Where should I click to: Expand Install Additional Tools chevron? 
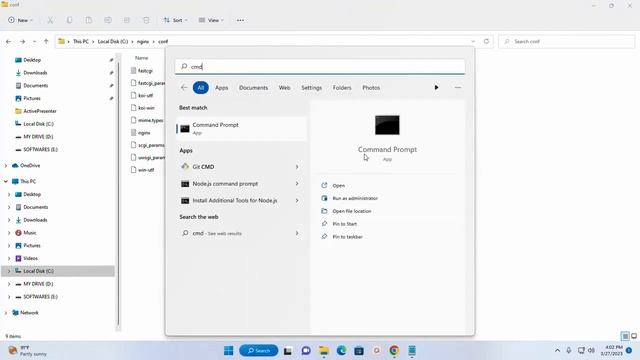(x=297, y=200)
